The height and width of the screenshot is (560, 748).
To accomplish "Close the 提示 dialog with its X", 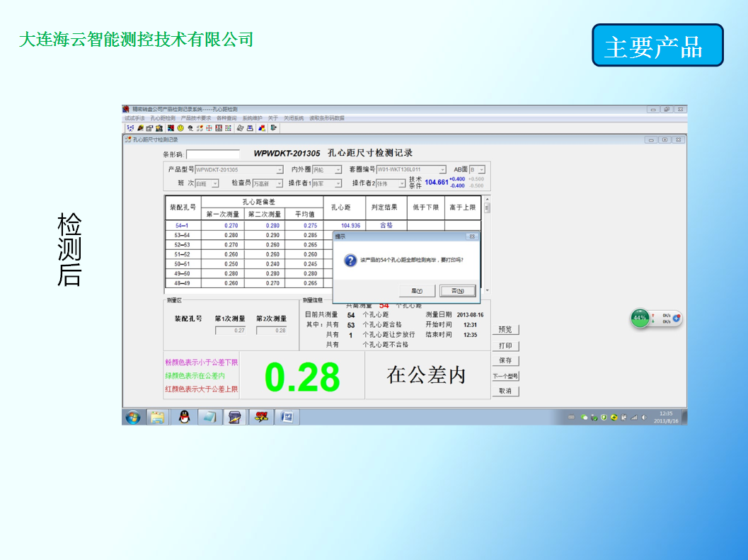I will tap(471, 236).
